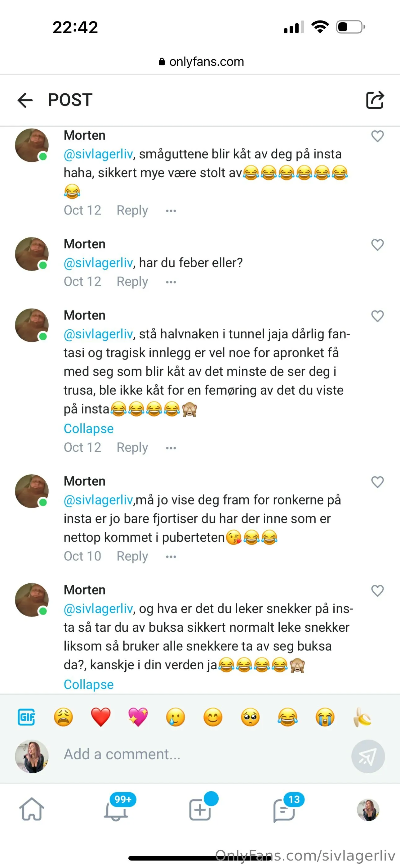Like the 'har du feber eller?' comment
Image resolution: width=400 pixels, height=868 pixels.
tap(377, 245)
